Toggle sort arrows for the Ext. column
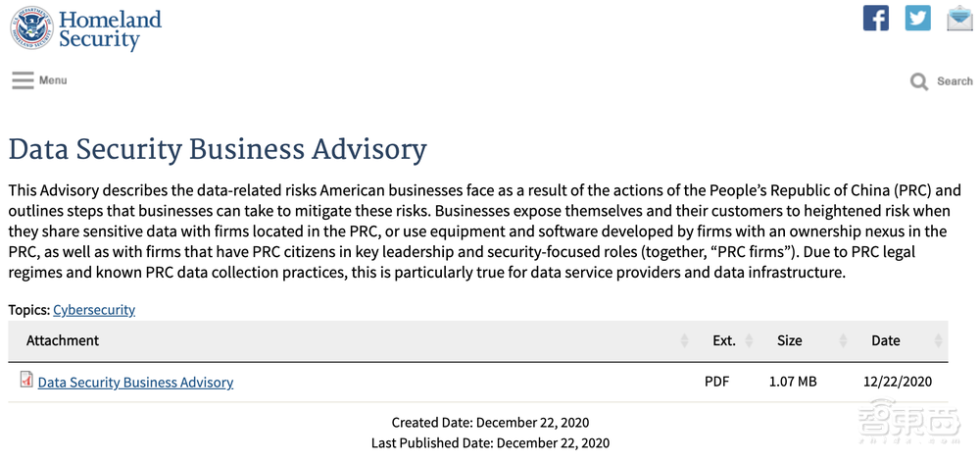 point(750,341)
